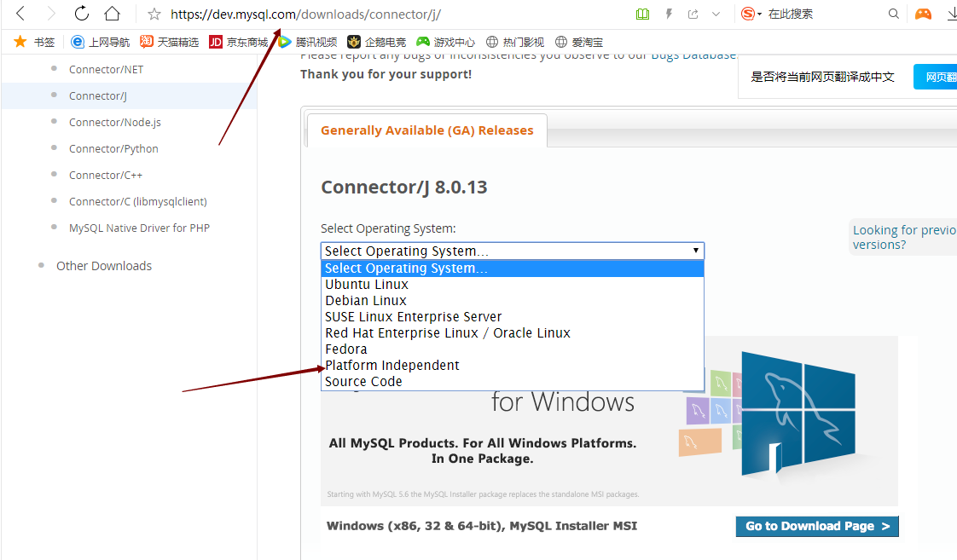Open the 腾讯视频 bookmark
This screenshot has height=560, width=957.
coord(308,42)
